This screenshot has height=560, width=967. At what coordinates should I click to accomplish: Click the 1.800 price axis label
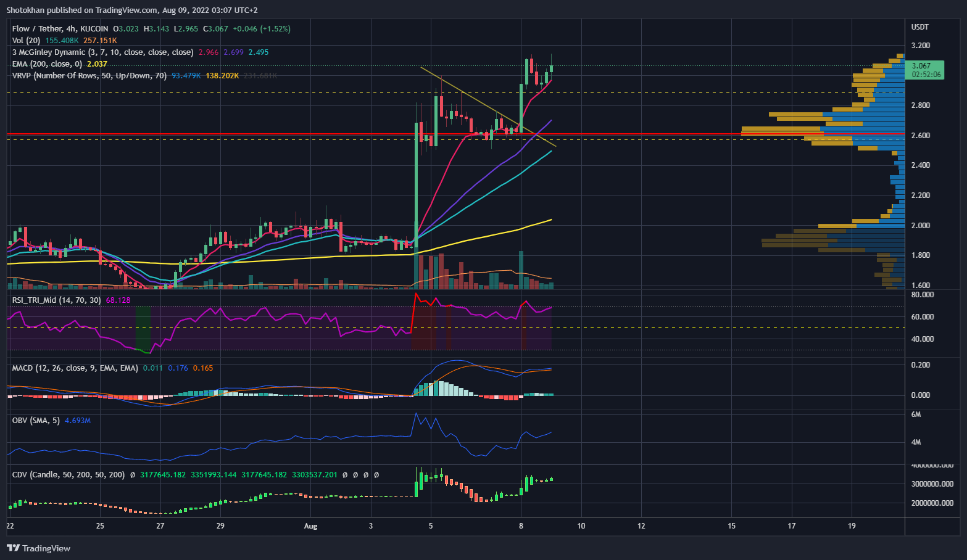(921, 255)
